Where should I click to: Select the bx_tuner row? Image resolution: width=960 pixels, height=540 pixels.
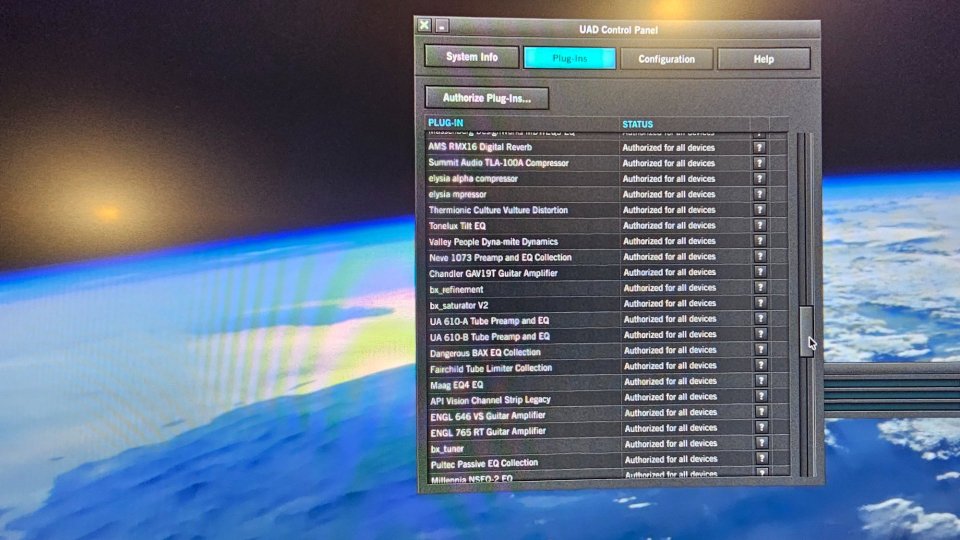point(609,446)
